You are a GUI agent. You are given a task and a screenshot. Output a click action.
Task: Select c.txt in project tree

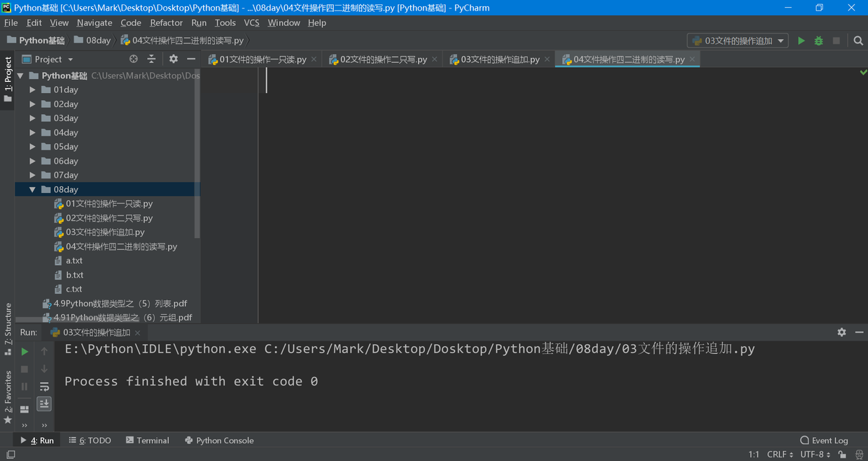click(74, 289)
